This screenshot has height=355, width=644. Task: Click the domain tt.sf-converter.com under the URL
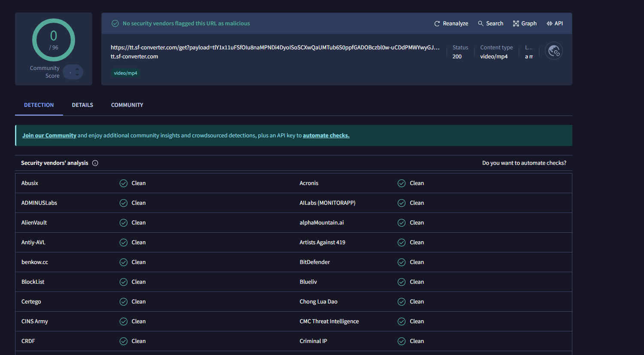coord(134,57)
